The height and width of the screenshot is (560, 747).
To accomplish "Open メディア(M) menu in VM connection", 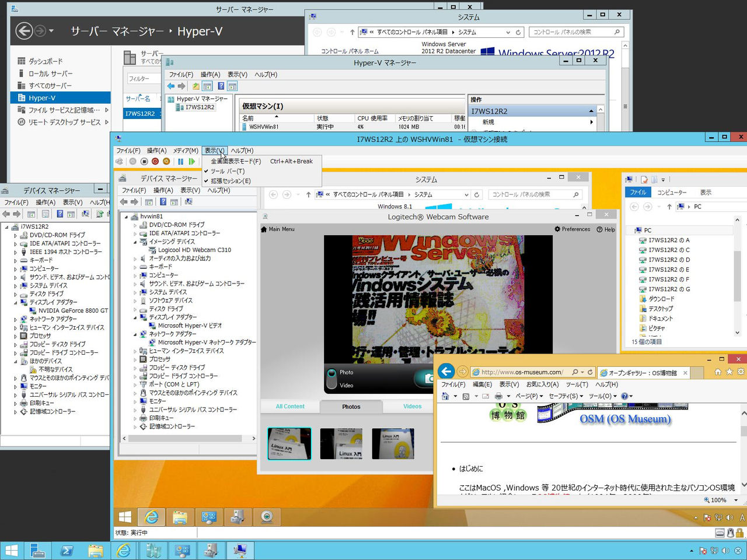I will [185, 150].
